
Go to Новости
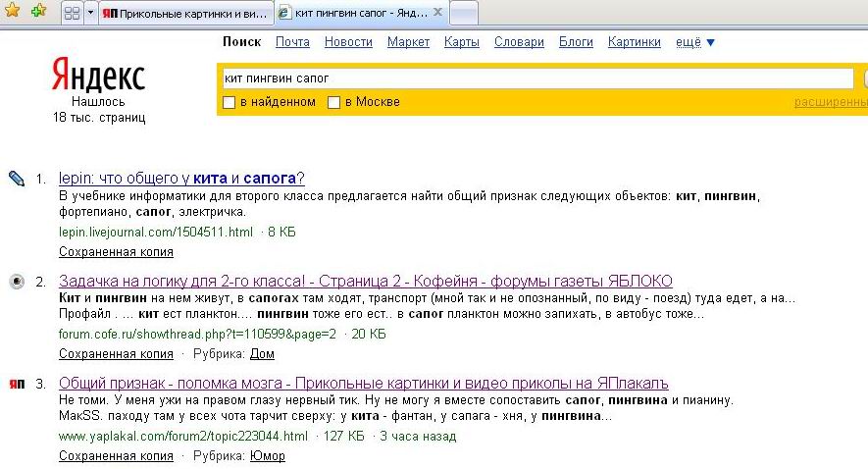348,42
